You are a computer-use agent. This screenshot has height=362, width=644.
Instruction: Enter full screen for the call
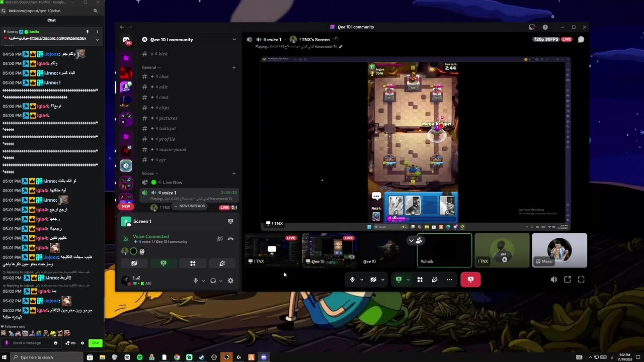tap(581, 280)
